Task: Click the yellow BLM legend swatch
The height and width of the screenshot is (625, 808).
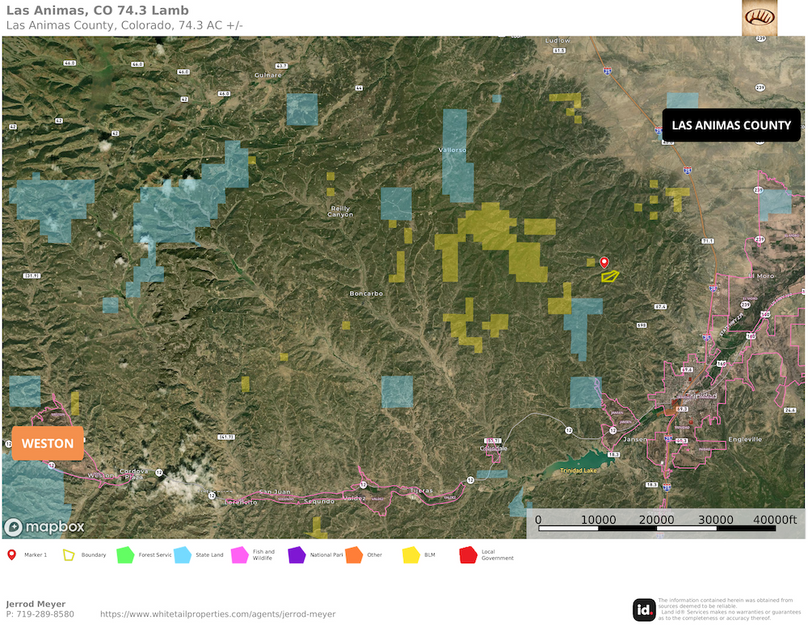Action: [x=410, y=554]
